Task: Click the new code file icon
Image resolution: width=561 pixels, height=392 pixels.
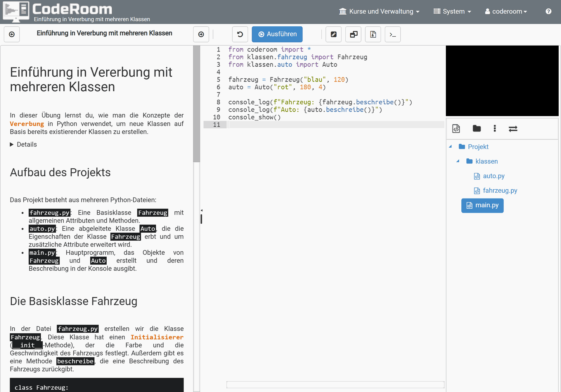Action: [x=456, y=128]
